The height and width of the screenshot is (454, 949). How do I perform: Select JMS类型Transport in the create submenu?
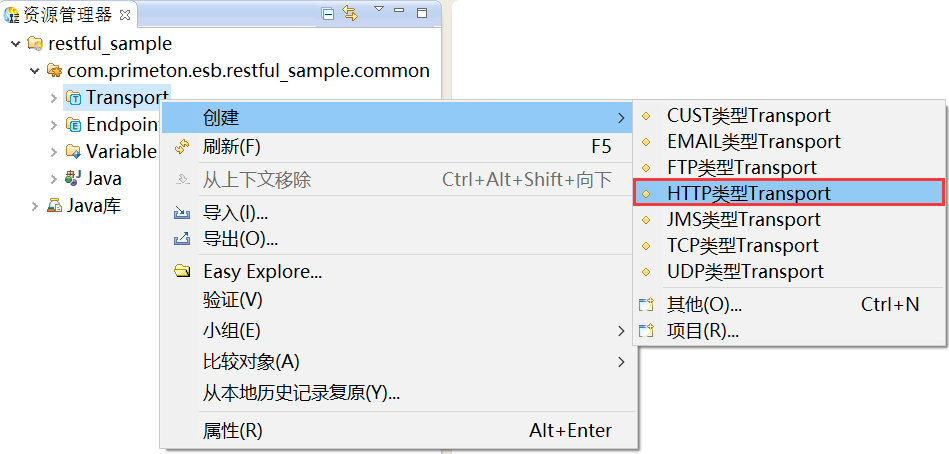coord(743,219)
